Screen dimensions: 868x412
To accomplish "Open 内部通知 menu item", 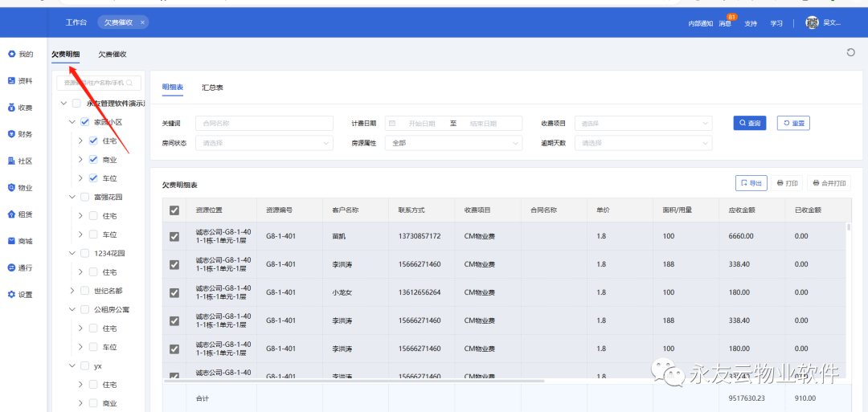I will click(700, 23).
